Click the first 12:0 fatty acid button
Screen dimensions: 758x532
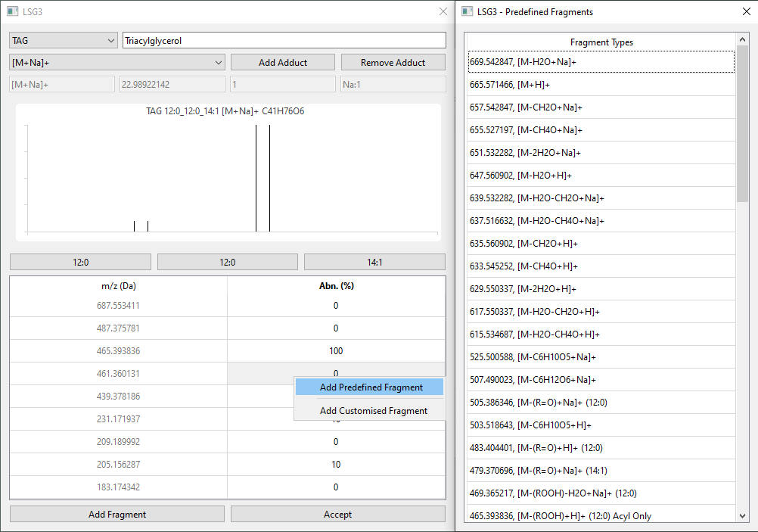click(80, 262)
